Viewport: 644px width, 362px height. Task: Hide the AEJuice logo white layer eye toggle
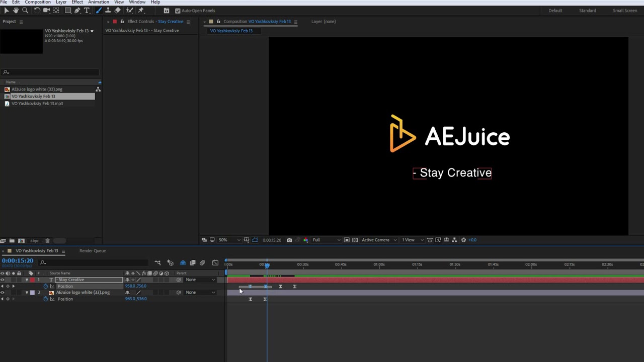point(3,293)
